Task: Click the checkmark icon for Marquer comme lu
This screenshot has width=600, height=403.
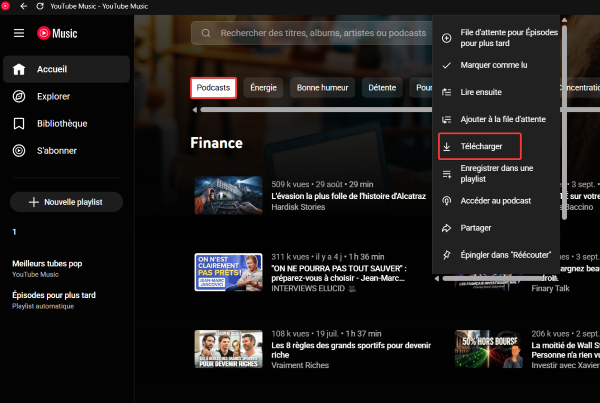Action: (x=447, y=65)
